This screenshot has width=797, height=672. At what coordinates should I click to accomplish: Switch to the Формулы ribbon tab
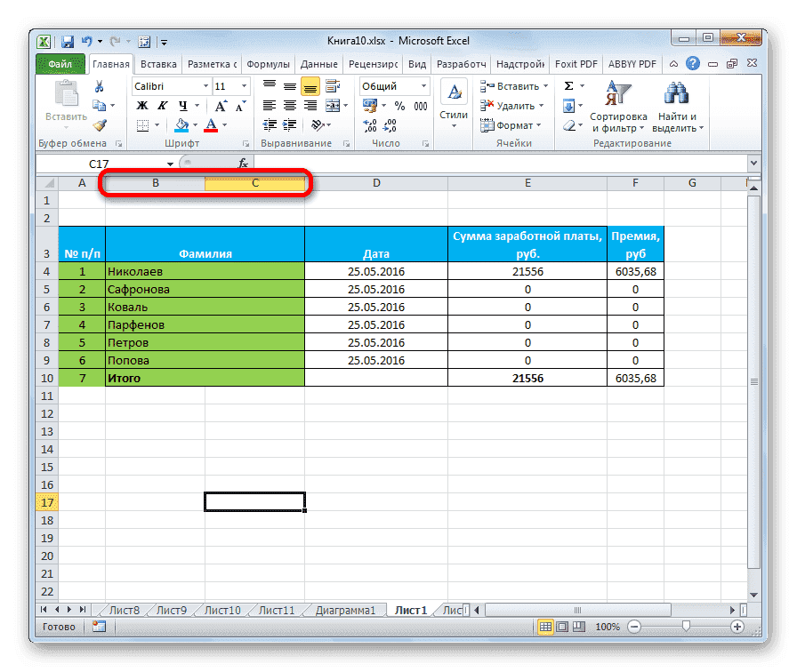click(269, 63)
